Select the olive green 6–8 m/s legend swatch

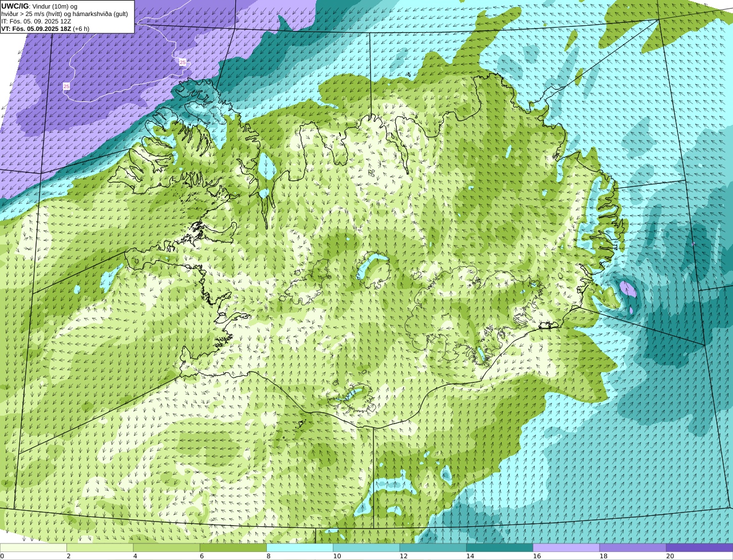pyautogui.click(x=233, y=547)
